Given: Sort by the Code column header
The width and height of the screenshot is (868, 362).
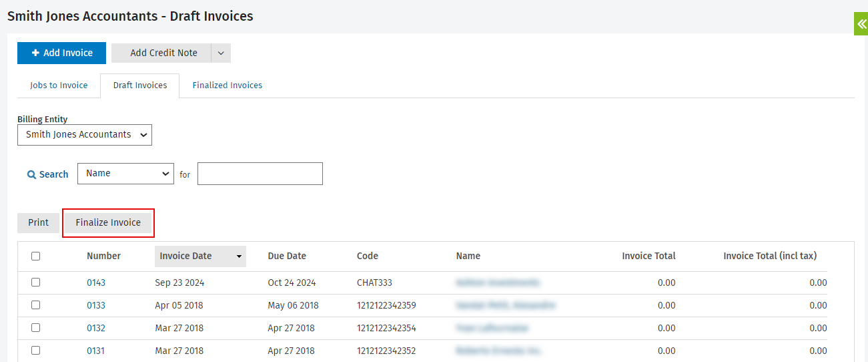Looking at the screenshot, I should coord(368,256).
